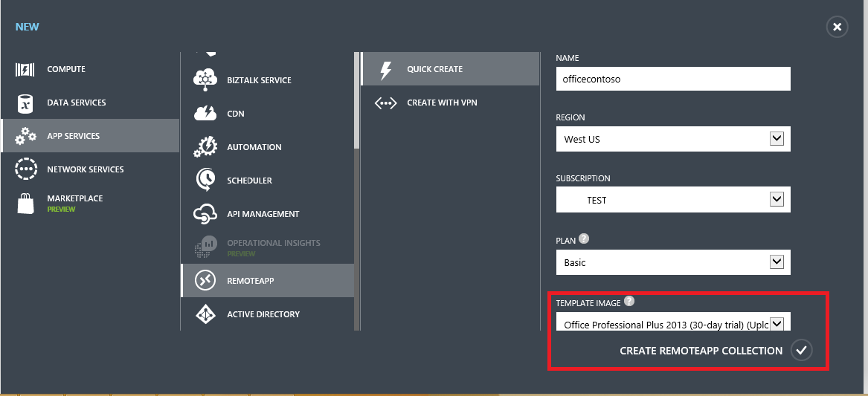Click the help icon beside PLAN
This screenshot has width=868, height=396.
[583, 239]
